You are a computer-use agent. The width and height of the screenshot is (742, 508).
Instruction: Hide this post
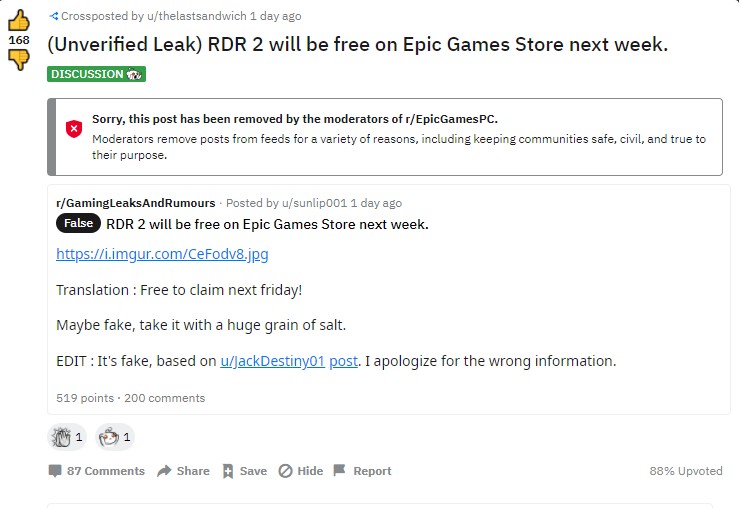click(x=301, y=471)
